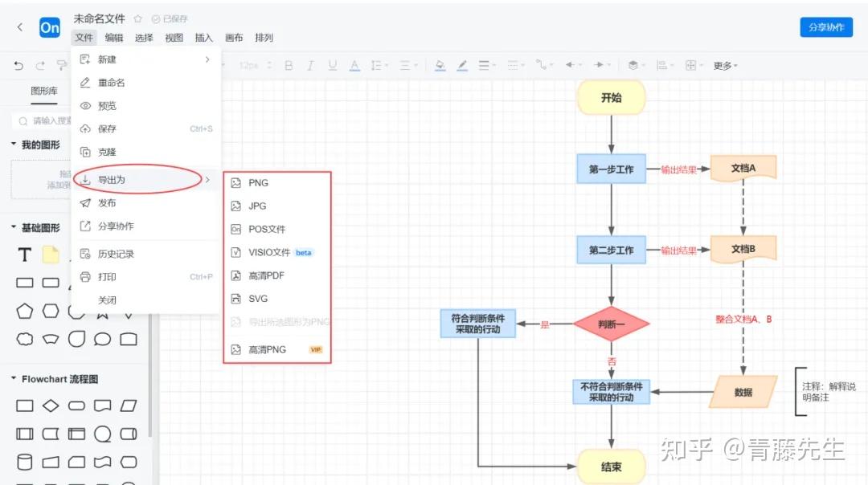Click the 分享协作 blue button
This screenshot has height=485, width=868.
[826, 27]
